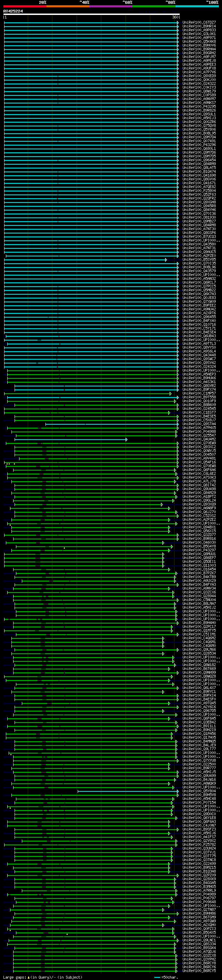
Task: Select hit label UniRef100_Q3ZD77
Action: [199, 535]
